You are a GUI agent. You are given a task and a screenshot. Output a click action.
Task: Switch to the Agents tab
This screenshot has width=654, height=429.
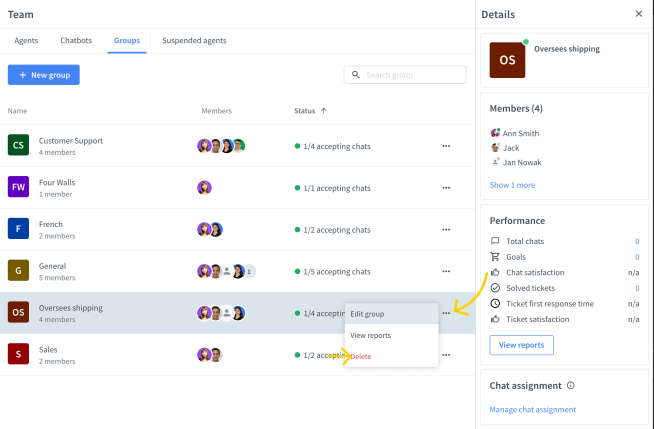[26, 41]
